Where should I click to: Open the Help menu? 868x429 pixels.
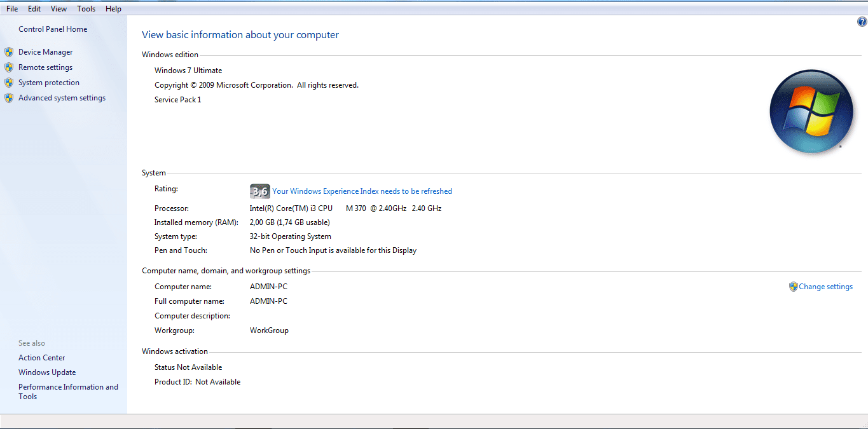point(113,9)
